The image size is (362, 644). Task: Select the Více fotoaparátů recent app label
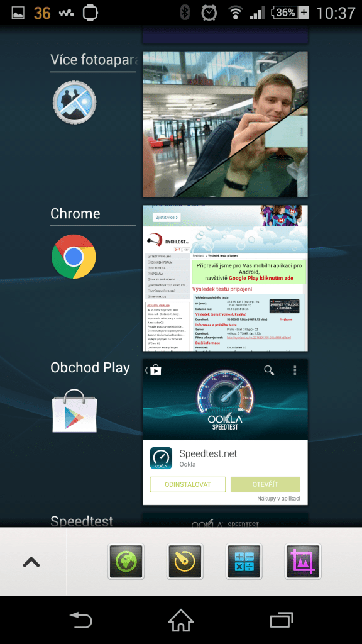(93, 60)
